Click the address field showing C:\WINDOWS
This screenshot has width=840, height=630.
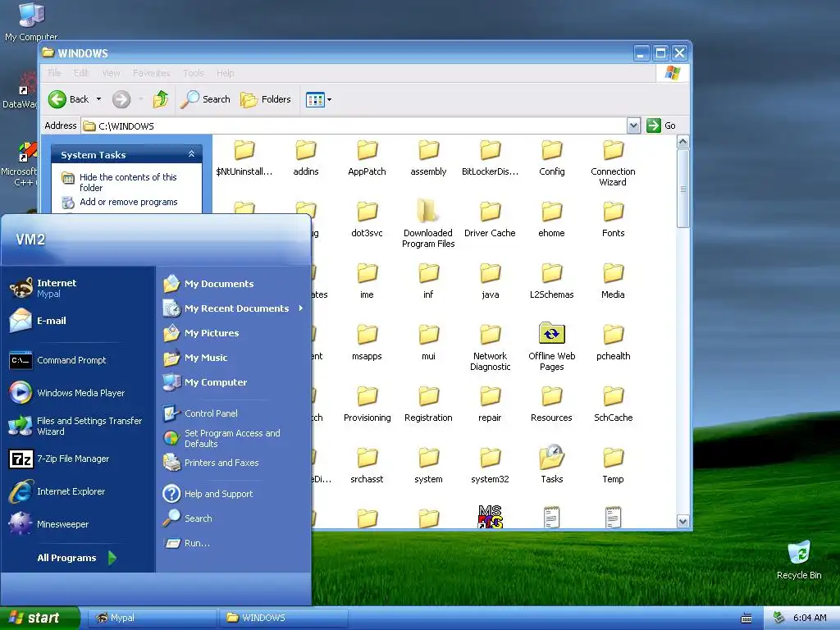pos(354,126)
